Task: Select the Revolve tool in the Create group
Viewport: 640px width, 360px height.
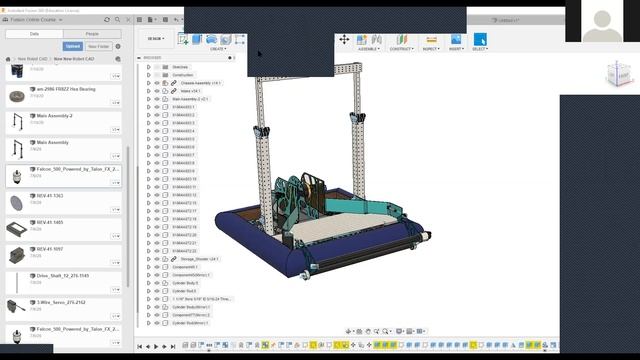Action: [x=211, y=40]
